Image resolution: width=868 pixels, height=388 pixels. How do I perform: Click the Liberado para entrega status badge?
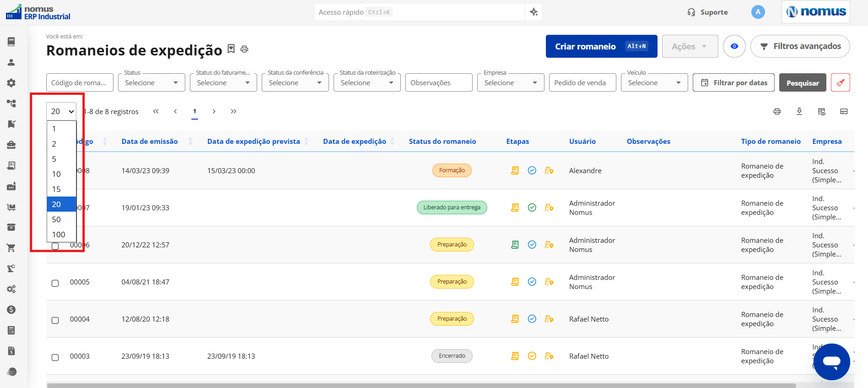click(x=452, y=208)
